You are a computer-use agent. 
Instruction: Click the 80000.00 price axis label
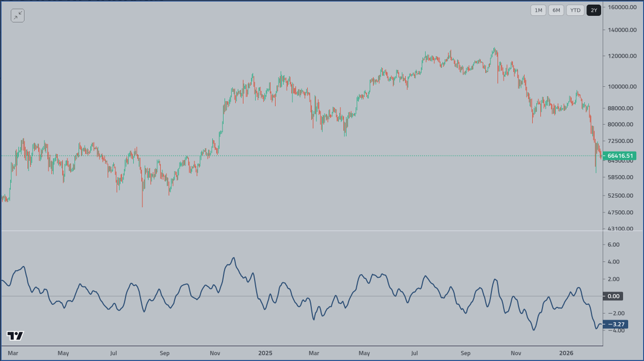(x=621, y=124)
